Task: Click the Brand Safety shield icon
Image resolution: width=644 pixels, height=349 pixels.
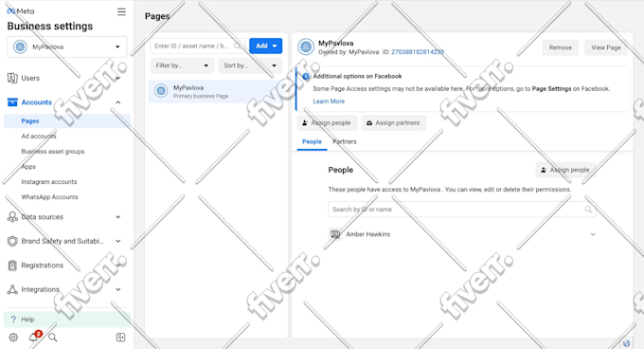Action: coord(12,241)
